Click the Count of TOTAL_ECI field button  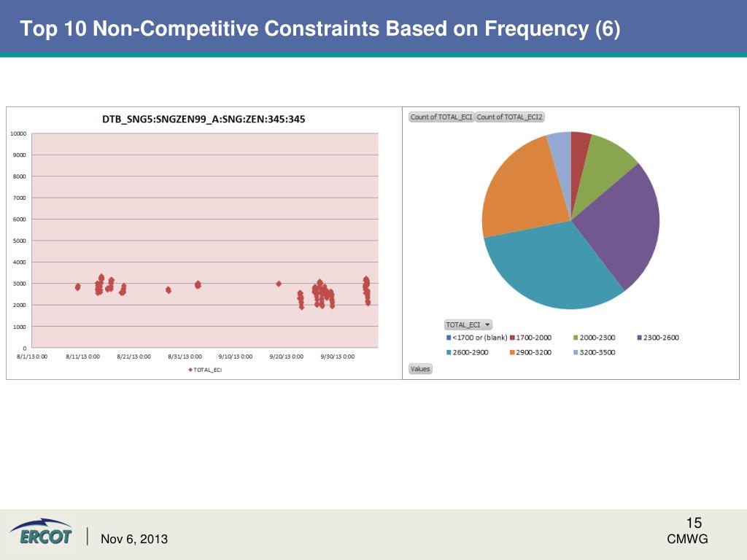click(x=441, y=117)
